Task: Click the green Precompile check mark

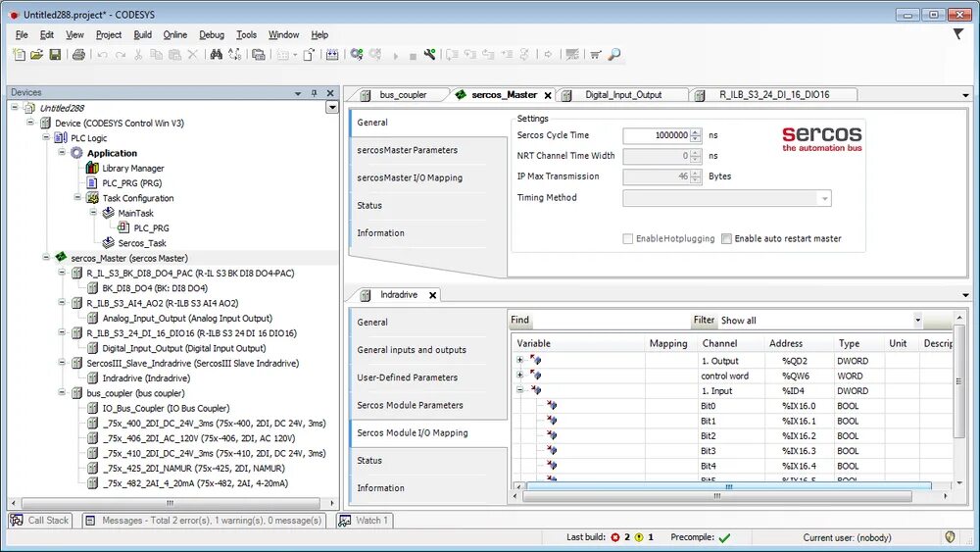Action: point(724,537)
